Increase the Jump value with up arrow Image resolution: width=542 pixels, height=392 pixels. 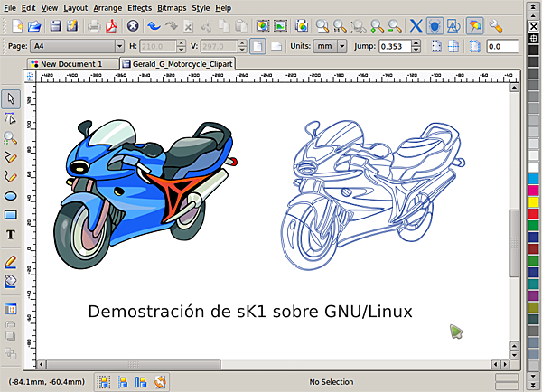click(x=416, y=42)
